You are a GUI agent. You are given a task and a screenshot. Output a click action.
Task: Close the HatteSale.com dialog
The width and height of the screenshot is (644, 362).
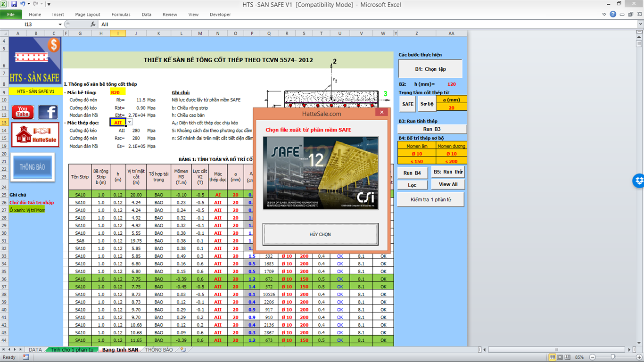(x=382, y=113)
